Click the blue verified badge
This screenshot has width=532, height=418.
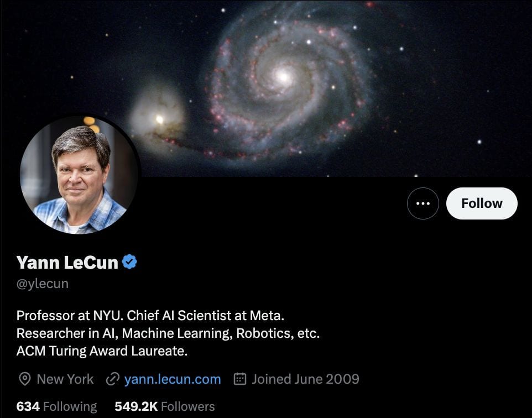[x=129, y=262]
